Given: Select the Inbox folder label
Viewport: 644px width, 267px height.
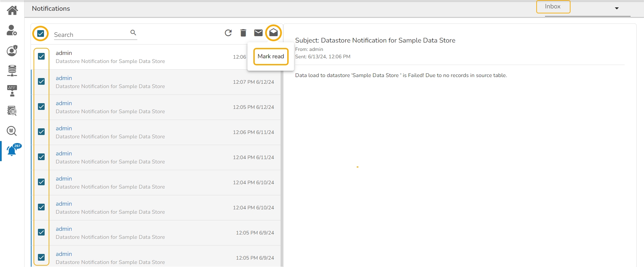Looking at the screenshot, I should tap(553, 7).
